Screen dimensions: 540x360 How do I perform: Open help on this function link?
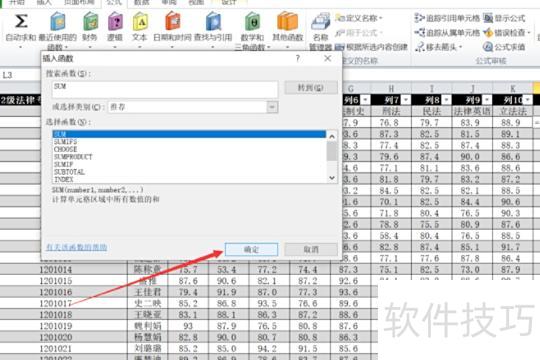[x=76, y=247]
